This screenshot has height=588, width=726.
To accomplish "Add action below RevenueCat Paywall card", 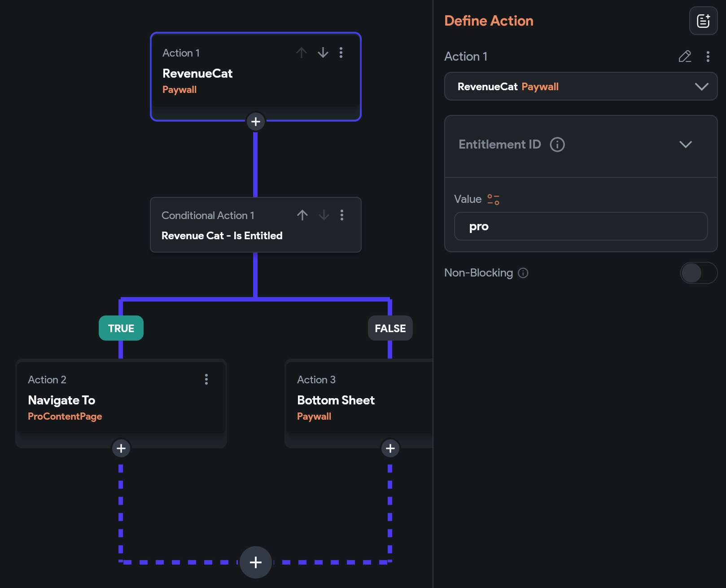I will click(256, 122).
